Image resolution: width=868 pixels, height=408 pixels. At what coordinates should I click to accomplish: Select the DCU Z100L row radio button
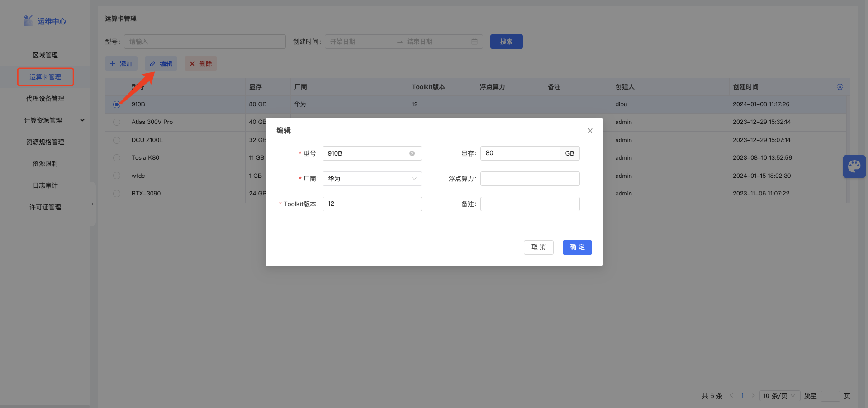(117, 140)
